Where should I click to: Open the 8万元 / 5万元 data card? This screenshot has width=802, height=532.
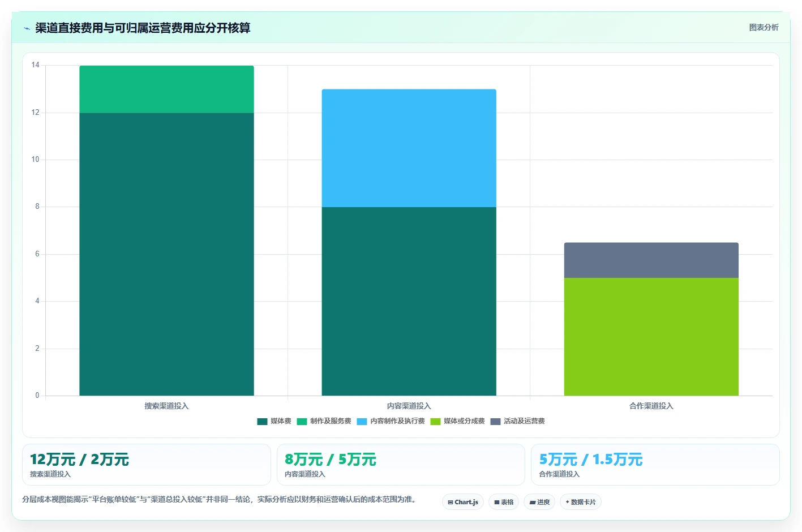click(401, 465)
